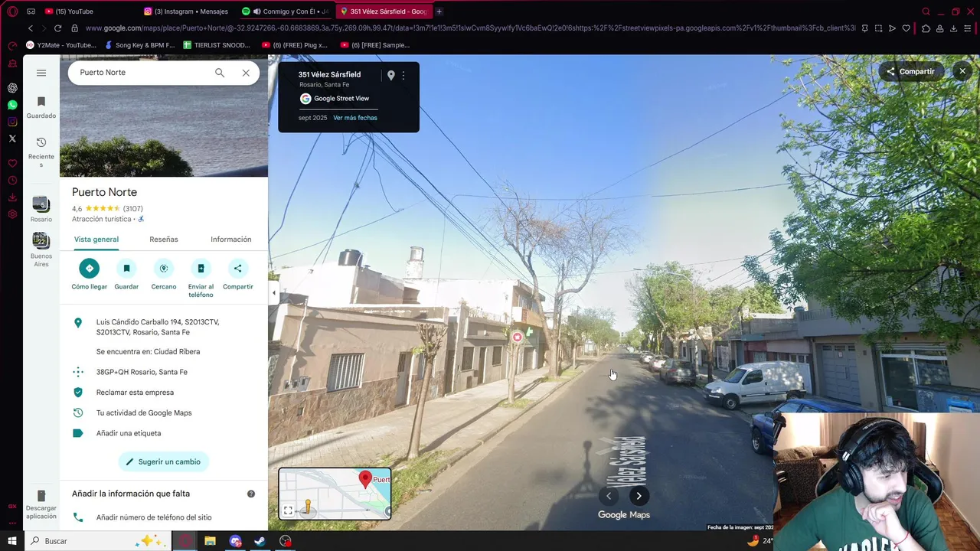Viewport: 980px width, 551px height.
Task: Open browser downloads icon in toolbar
Action: (x=953, y=28)
